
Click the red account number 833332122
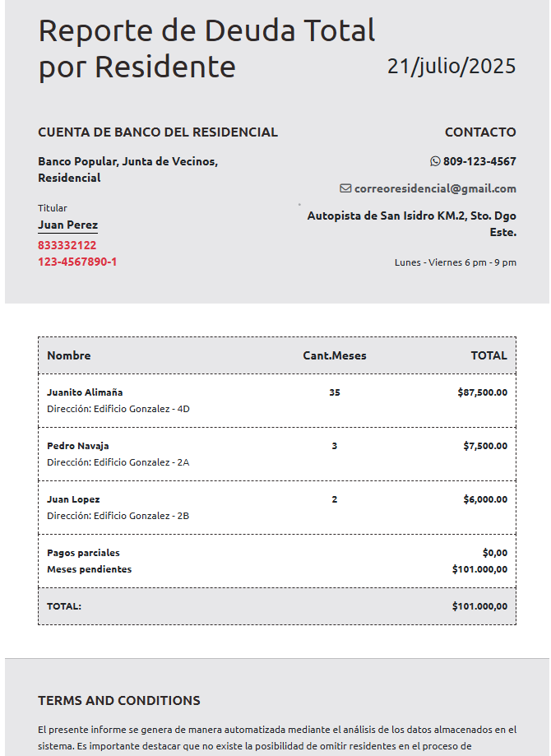coord(67,245)
